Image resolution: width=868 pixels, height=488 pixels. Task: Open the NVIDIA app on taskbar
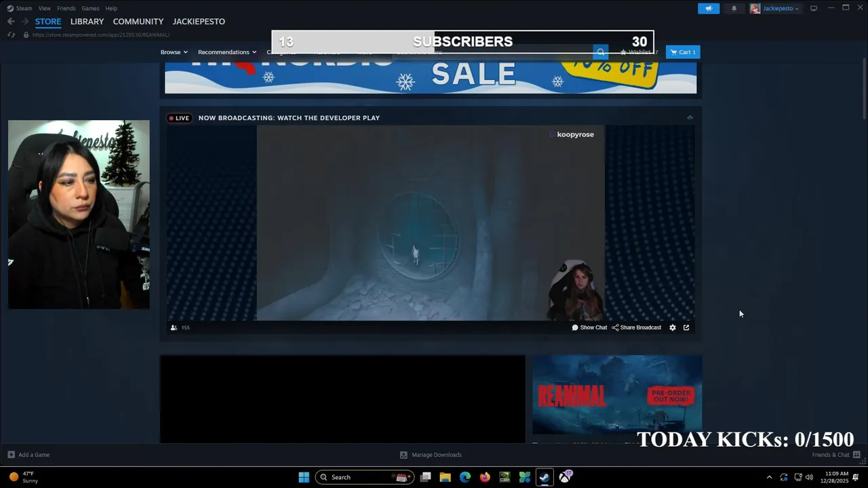point(505,477)
